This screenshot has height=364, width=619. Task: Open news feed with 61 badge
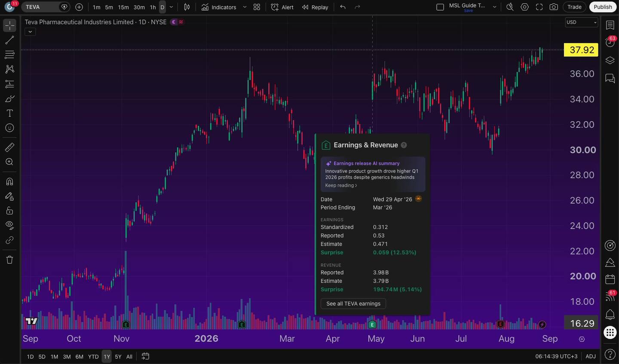pos(610,296)
